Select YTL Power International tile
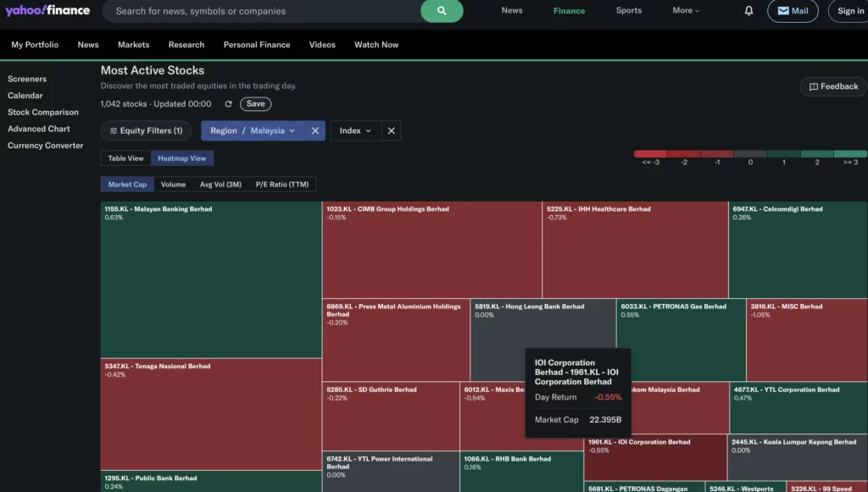The width and height of the screenshot is (868, 492). [391, 472]
